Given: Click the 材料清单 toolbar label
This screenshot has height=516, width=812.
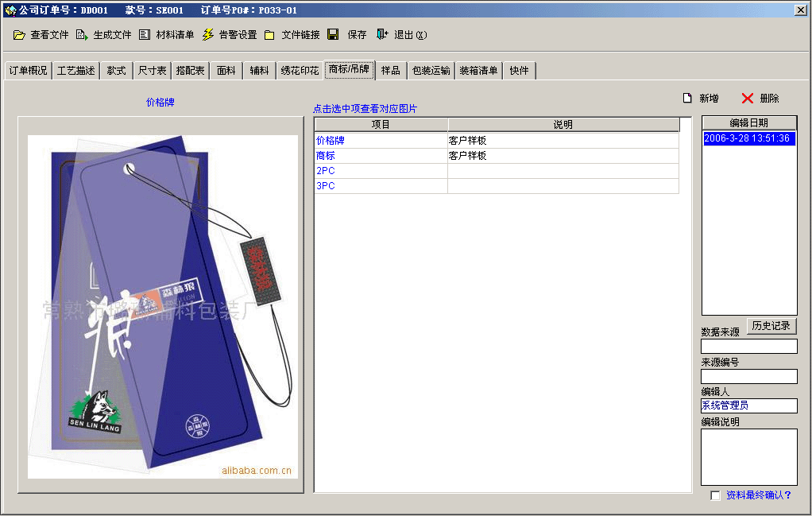Looking at the screenshot, I should coord(175,35).
